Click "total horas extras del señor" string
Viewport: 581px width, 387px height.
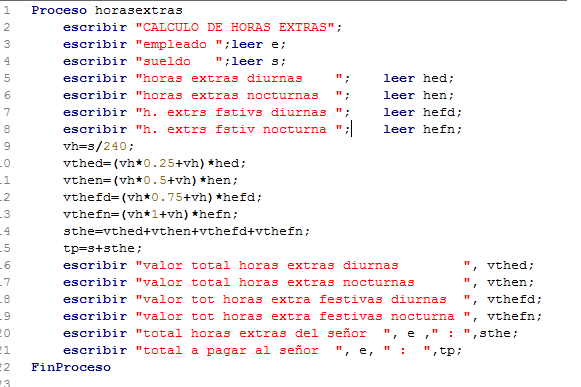pos(263,334)
